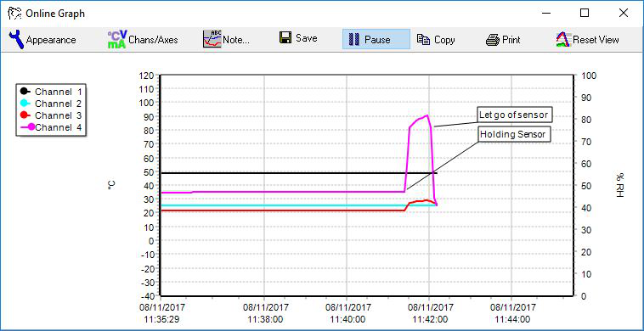Click the Note graph icon
Viewport: 644px width, 331px height.
click(x=212, y=39)
